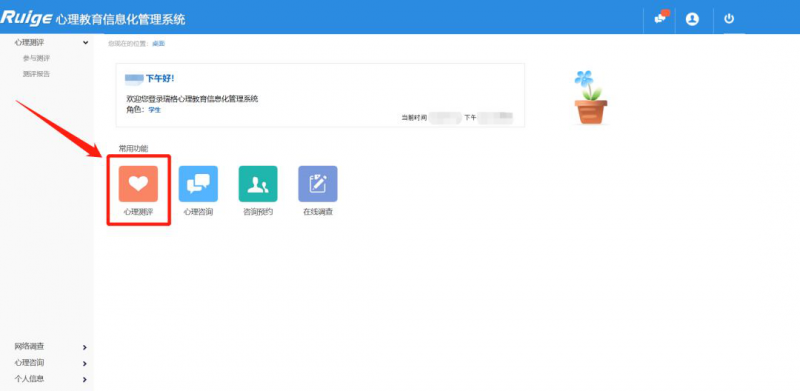Click the 常用功能 section heading

click(x=133, y=149)
